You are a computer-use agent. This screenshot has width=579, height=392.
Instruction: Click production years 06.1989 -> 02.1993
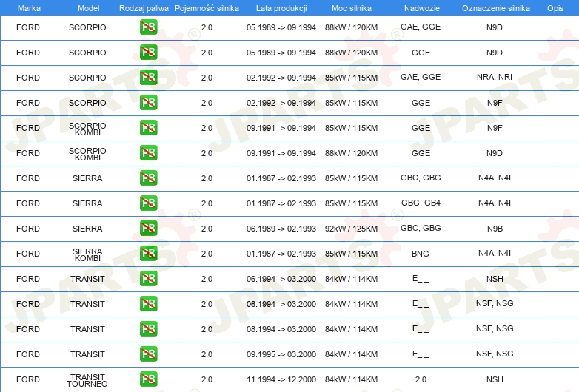pyautogui.click(x=281, y=229)
